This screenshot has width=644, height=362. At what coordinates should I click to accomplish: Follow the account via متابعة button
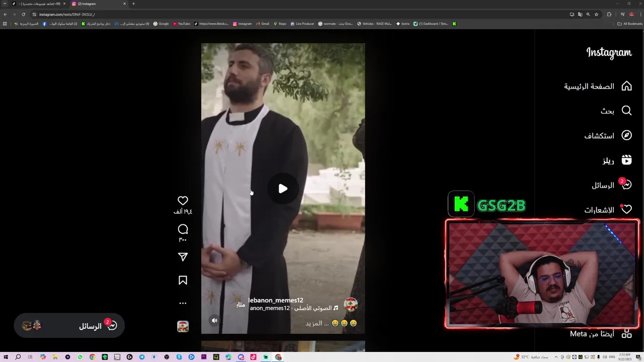[241, 304]
